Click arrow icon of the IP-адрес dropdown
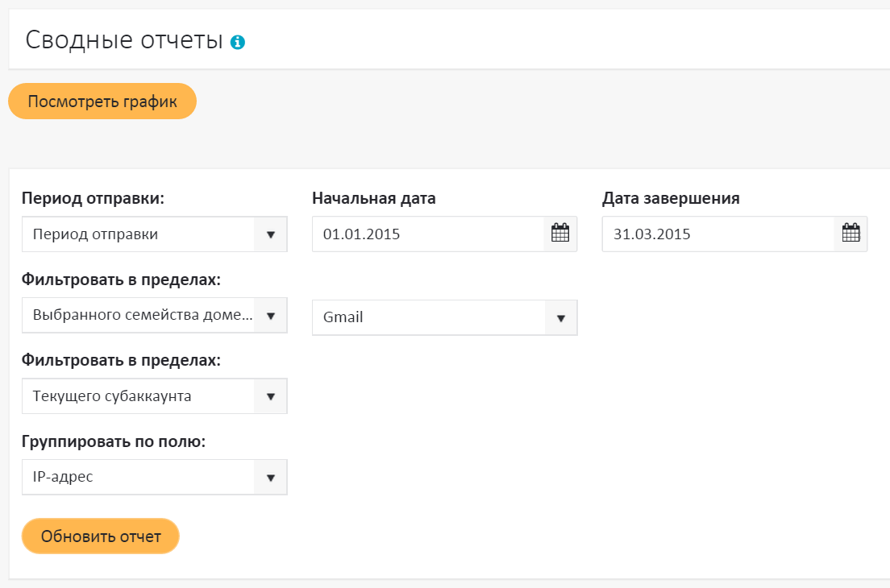 coord(271,477)
